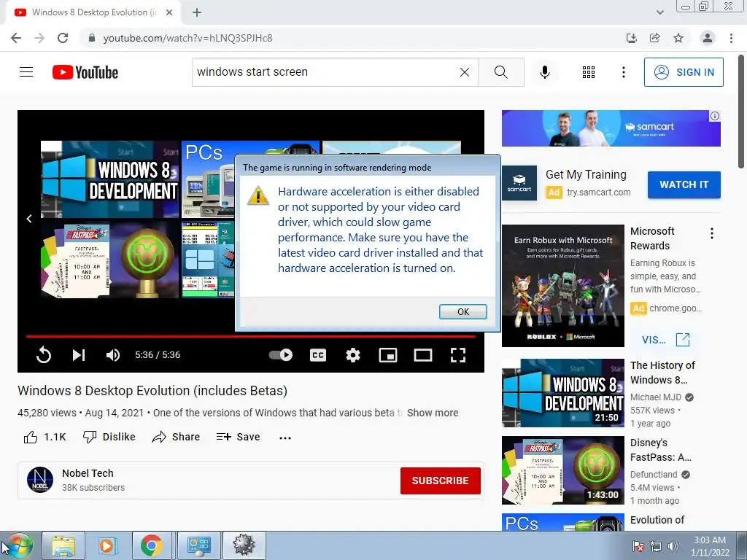747x560 pixels.
Task: Subscribe to Nobel Tech
Action: click(x=440, y=481)
